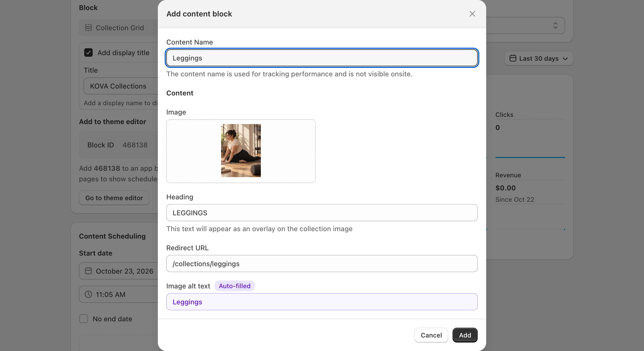Select the uploaded leggings image thumbnail
644x351 pixels.
(x=241, y=150)
